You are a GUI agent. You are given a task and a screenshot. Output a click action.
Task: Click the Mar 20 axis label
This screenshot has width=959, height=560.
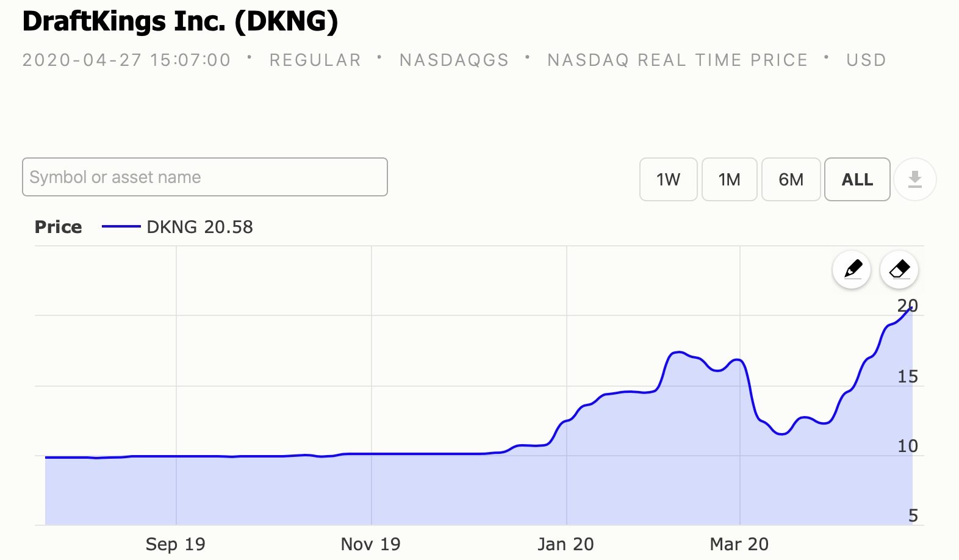[739, 544]
